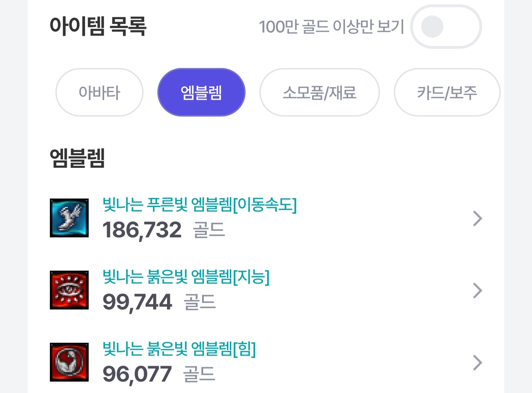Click the 99,744 골드 price
532x393 pixels.
point(159,302)
